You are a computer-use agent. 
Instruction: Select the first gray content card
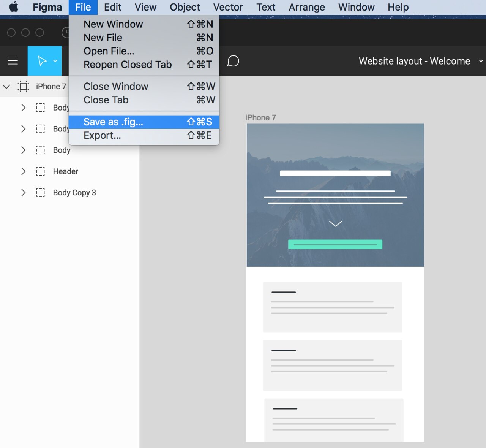click(333, 307)
